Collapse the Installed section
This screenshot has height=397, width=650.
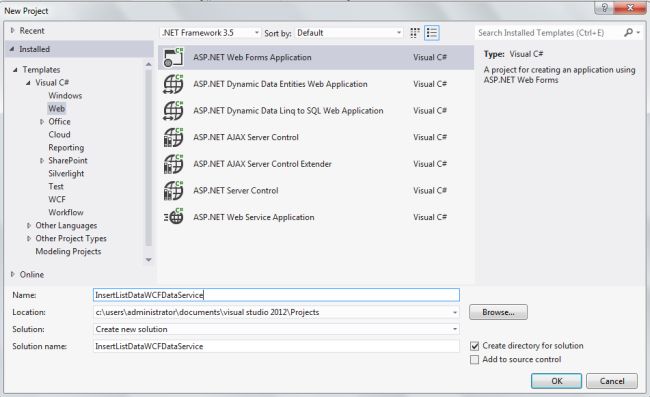pos(12,49)
